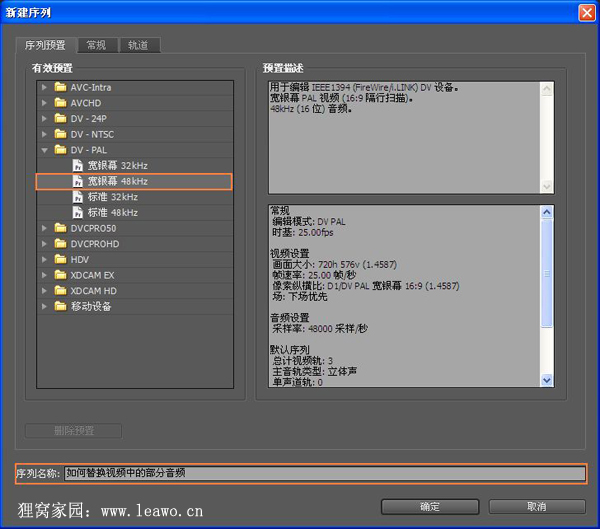Click the 标准 32kHz preset file icon
The width and height of the screenshot is (600, 529).
click(78, 197)
